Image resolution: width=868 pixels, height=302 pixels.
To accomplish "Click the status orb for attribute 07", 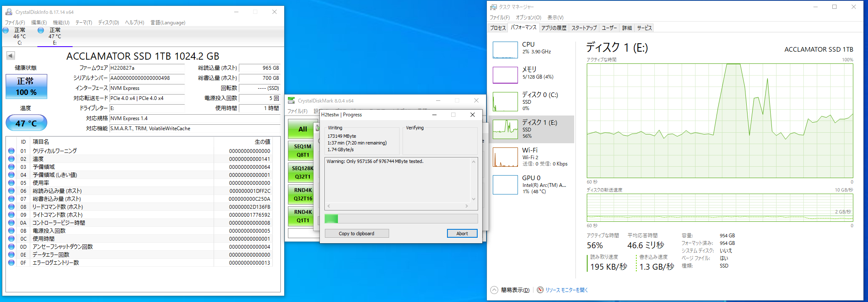I will 11,199.
